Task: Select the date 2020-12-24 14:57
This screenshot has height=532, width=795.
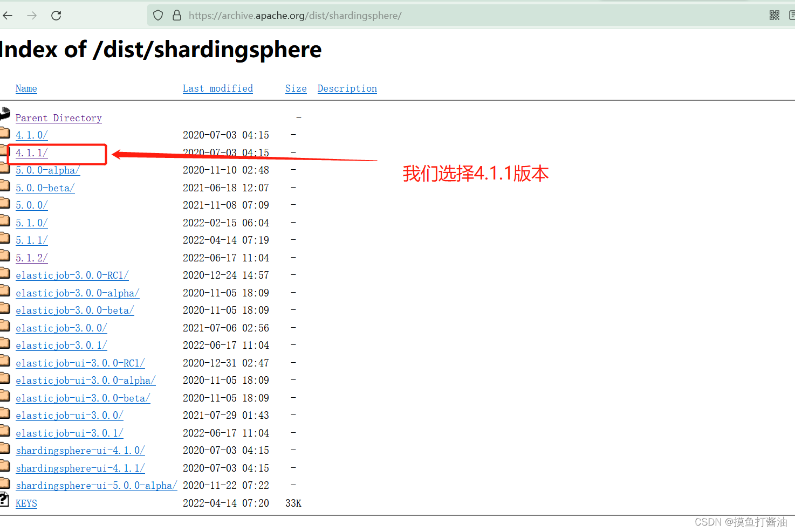Action: click(226, 275)
